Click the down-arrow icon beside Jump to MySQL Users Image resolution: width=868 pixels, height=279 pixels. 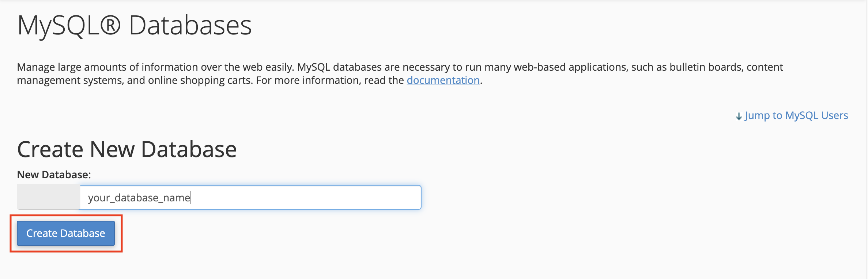tap(739, 116)
